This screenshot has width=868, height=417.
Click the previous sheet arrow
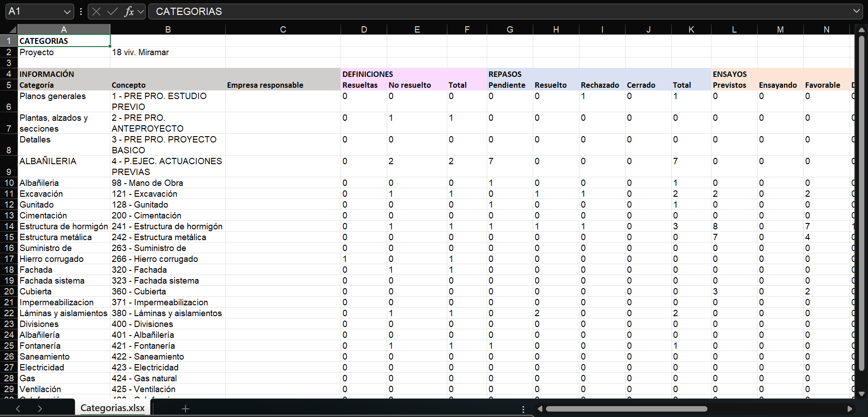[18, 409]
